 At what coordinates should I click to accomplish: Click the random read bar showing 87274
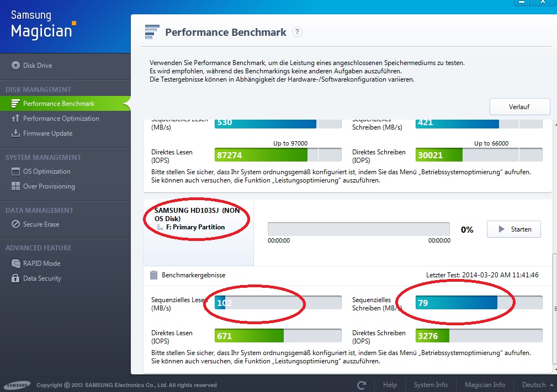[278, 155]
